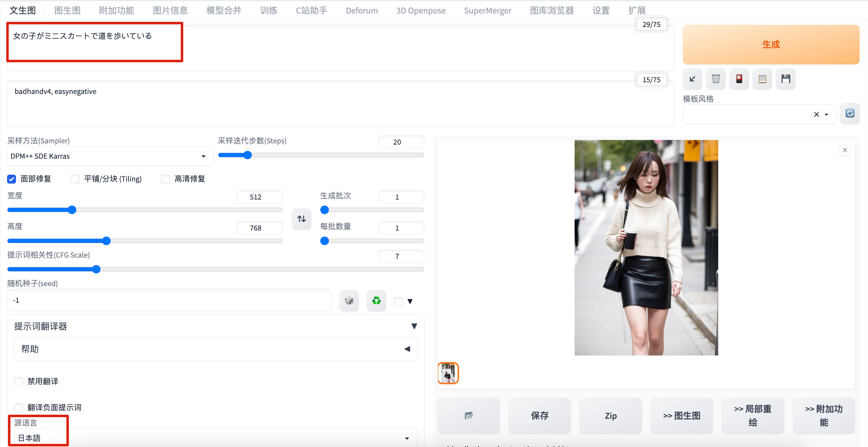Click the large generated image of the girl
The image size is (868, 447).
coord(646,248)
